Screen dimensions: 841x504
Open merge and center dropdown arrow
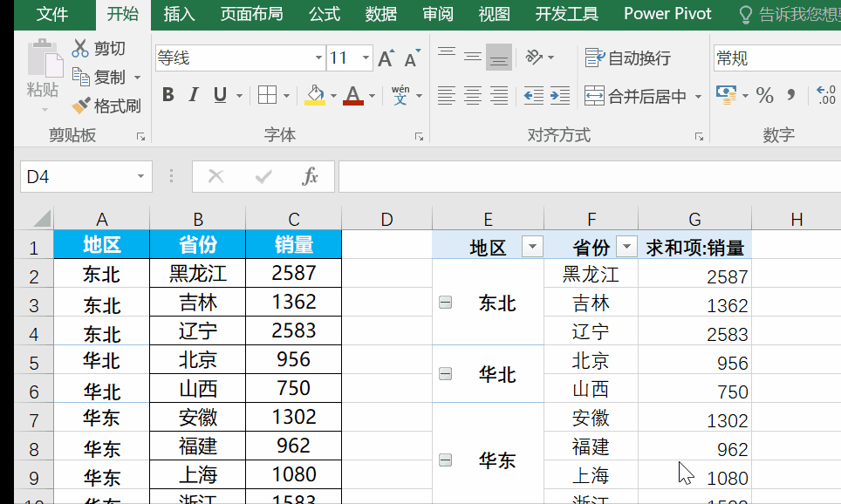coord(698,97)
